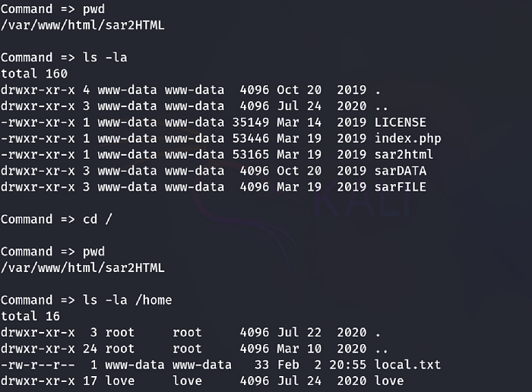The image size is (532, 392).
Task: Click the sarFILE directory name
Action: [x=400, y=187]
